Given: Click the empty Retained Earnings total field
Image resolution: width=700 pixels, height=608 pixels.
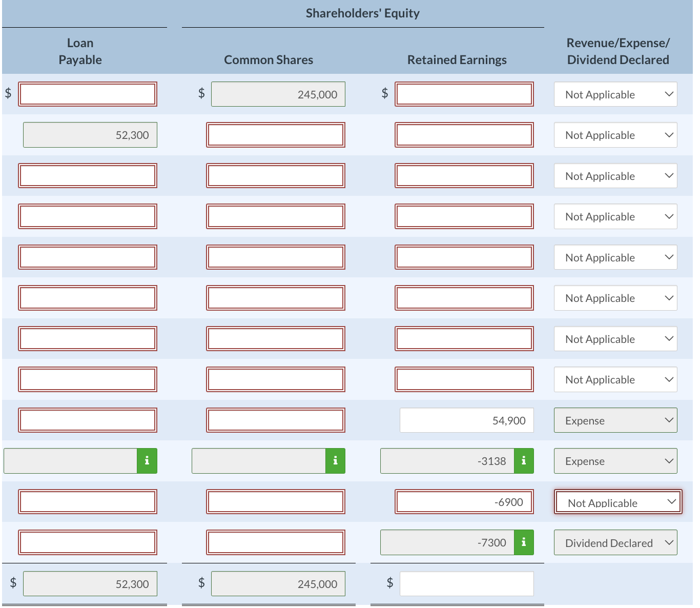Looking at the screenshot, I should (467, 584).
